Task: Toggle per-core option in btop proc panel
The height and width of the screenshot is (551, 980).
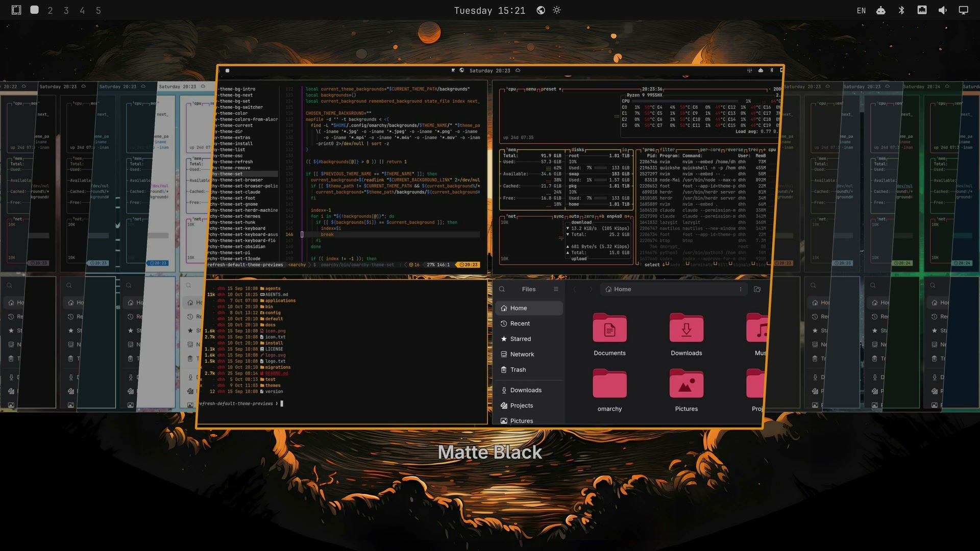Action: [710, 150]
